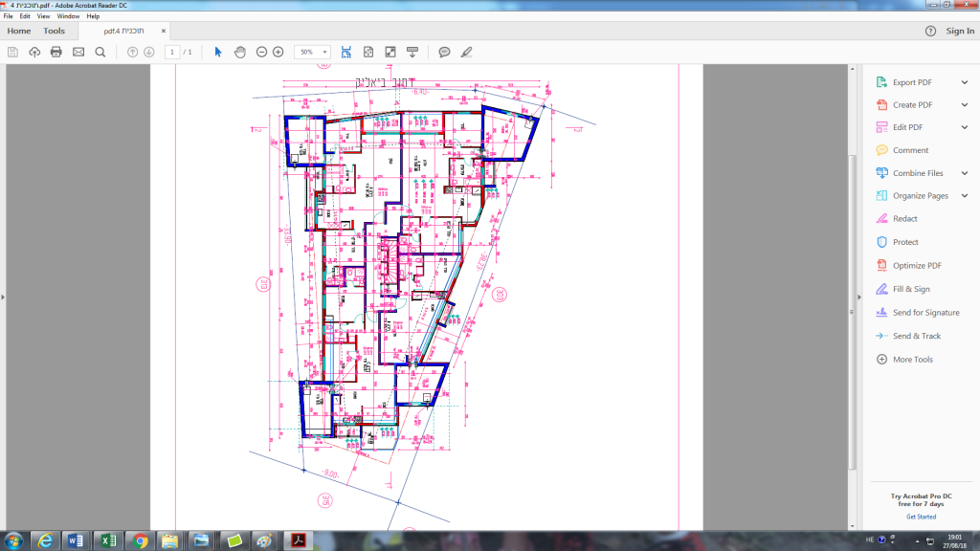The width and height of the screenshot is (980, 551).
Task: Click the Zoom out minus button
Action: (x=261, y=52)
